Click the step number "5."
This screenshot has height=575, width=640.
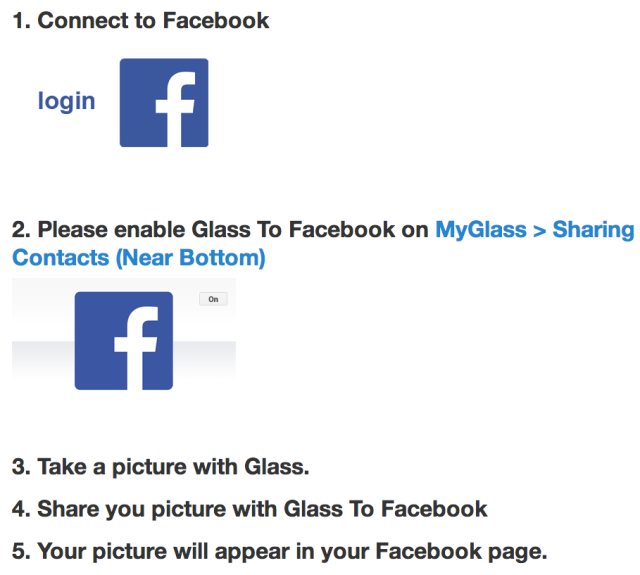[21, 551]
